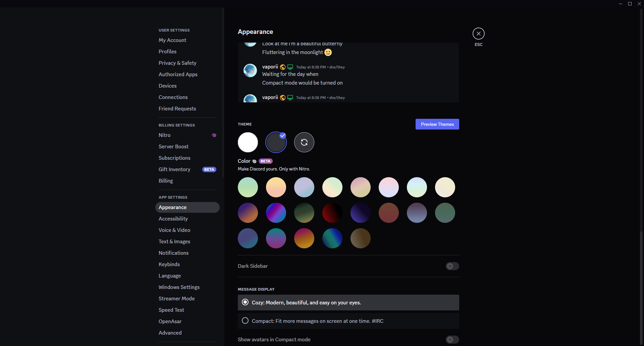
Task: Click the Preview Themes button
Action: pos(437,124)
